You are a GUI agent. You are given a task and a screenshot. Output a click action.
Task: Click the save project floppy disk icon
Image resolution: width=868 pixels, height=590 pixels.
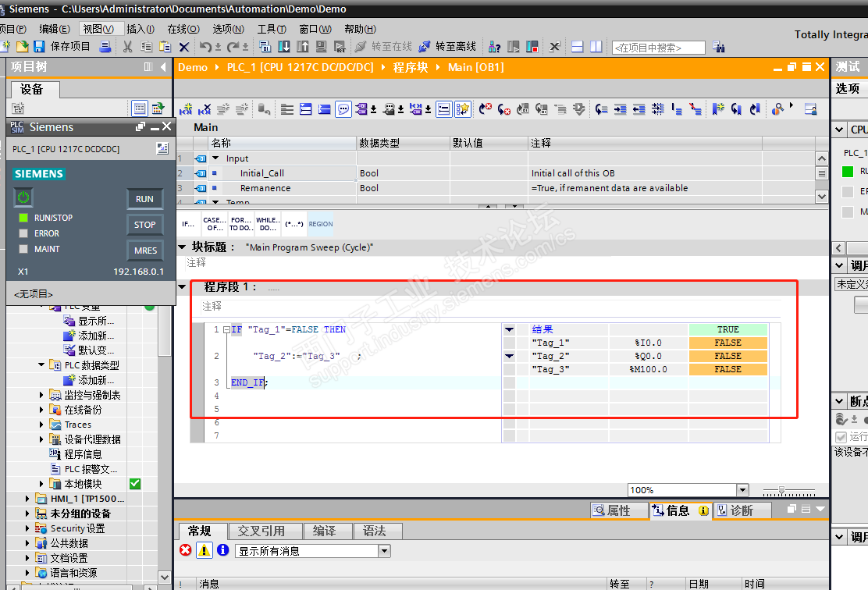point(39,47)
